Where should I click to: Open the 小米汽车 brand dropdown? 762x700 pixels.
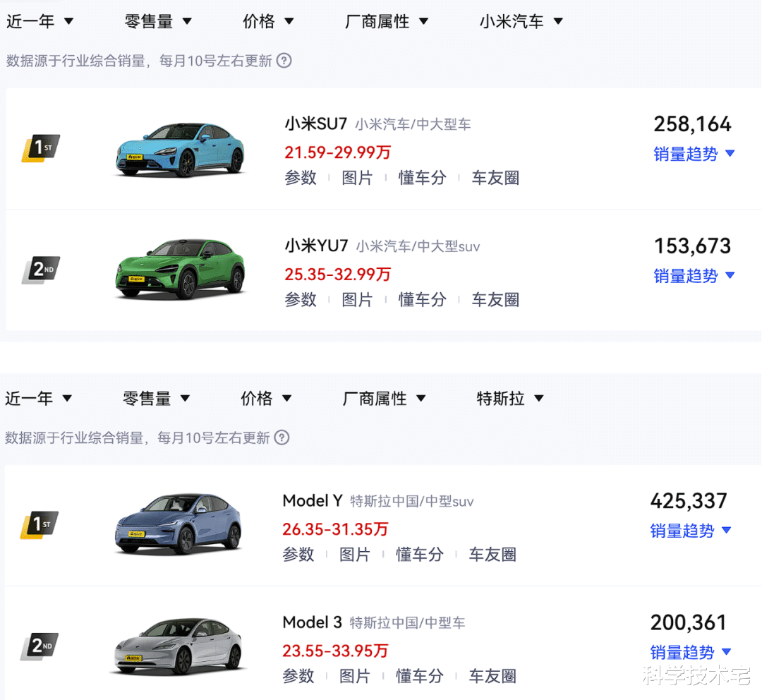pos(521,21)
